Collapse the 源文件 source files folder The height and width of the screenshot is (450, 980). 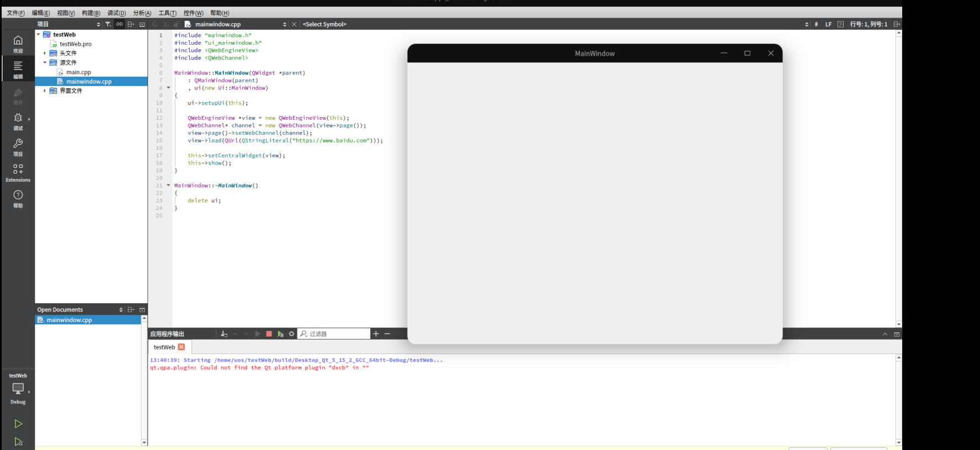coord(45,62)
